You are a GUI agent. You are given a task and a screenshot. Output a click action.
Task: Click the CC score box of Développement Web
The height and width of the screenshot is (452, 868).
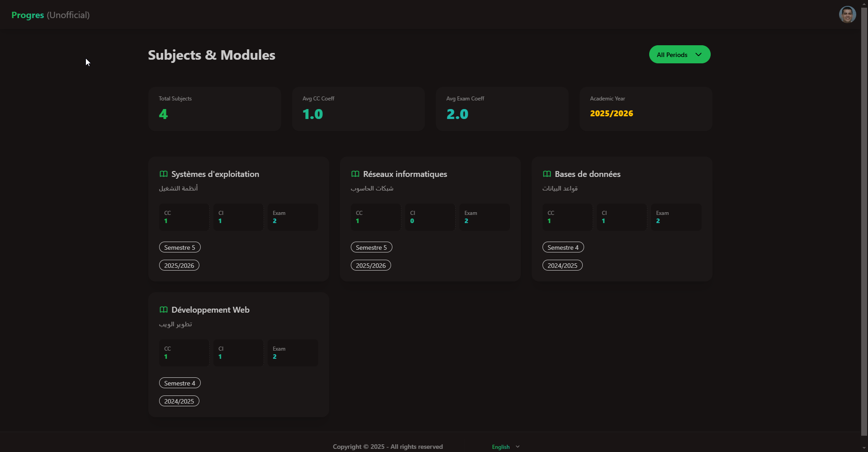point(184,352)
